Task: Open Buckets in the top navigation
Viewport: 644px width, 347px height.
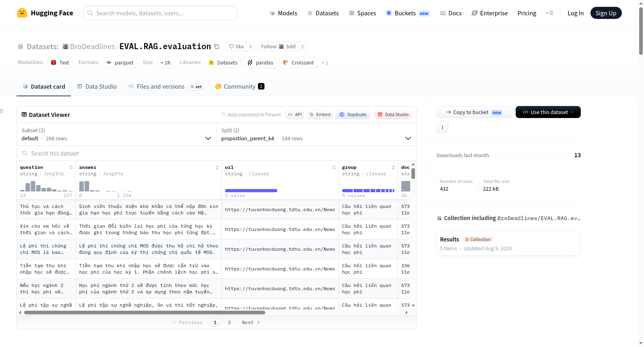Action: 408,13
